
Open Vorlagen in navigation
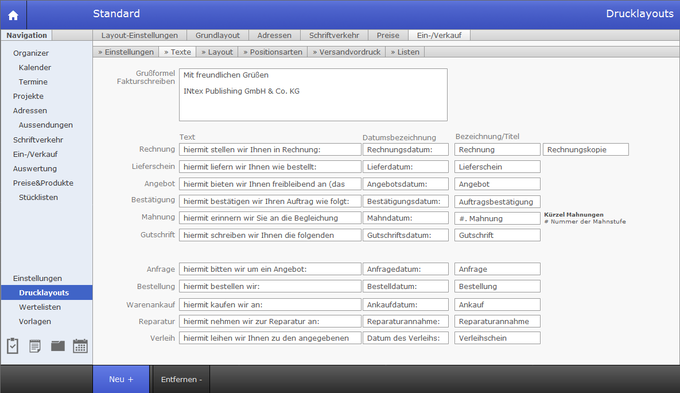[x=35, y=321]
